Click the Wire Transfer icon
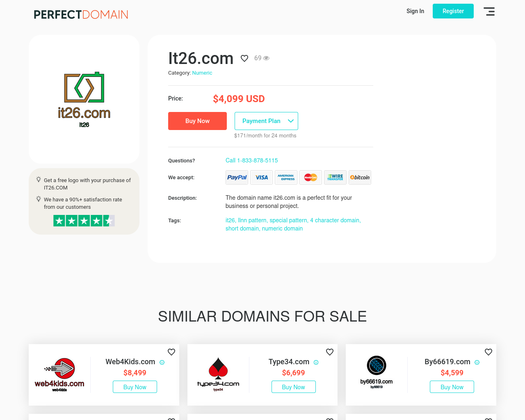 (336, 178)
